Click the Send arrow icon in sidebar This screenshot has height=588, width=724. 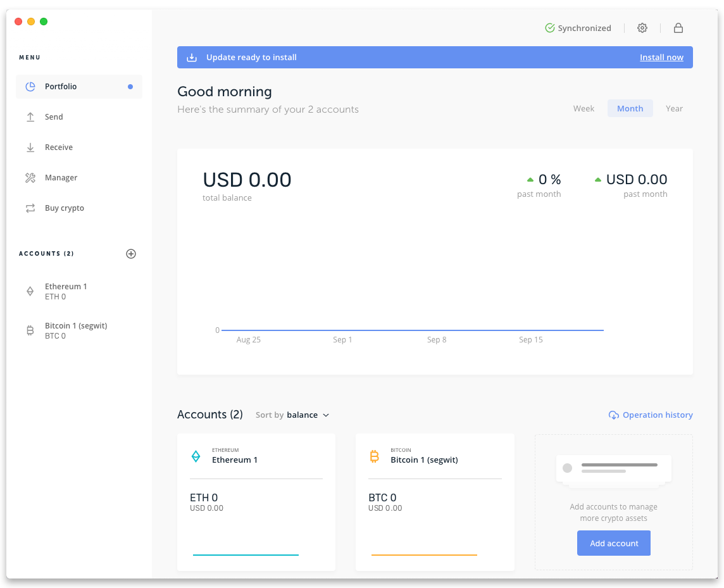point(30,116)
